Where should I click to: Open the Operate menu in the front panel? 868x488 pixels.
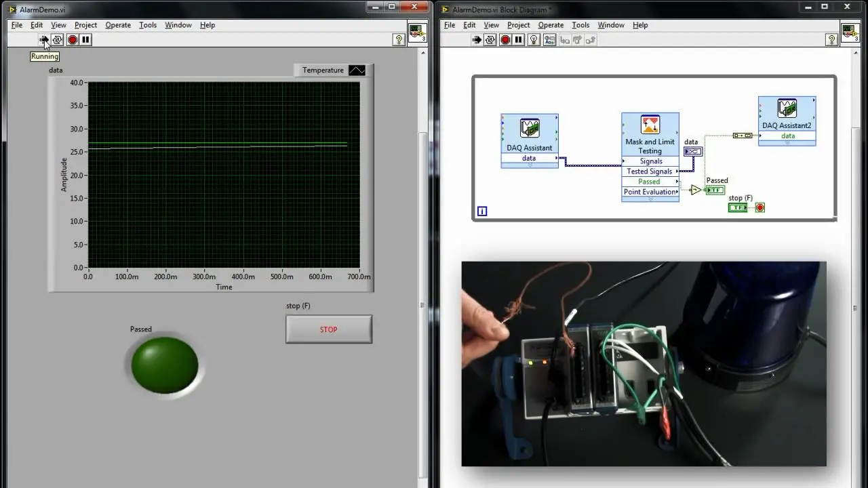pyautogui.click(x=118, y=25)
